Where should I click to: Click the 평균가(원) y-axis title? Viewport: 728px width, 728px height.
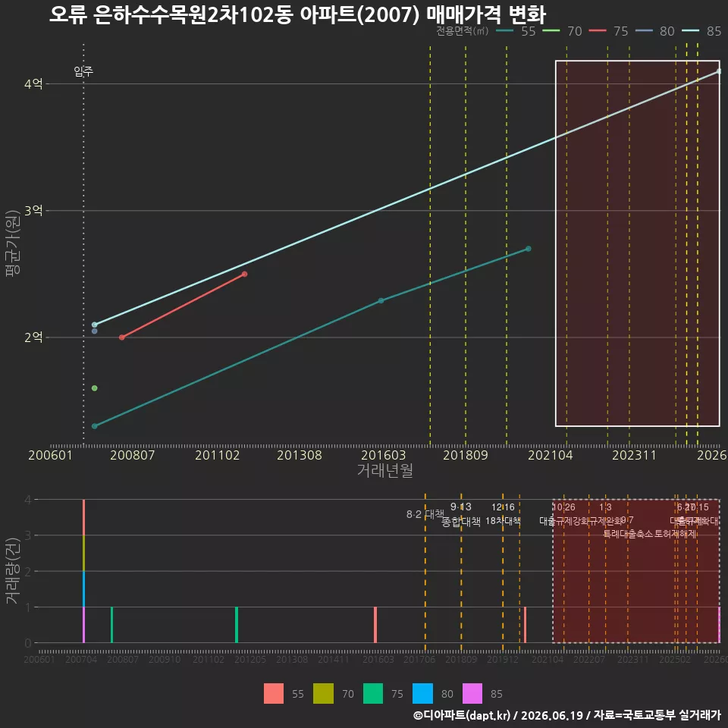pos(13,243)
